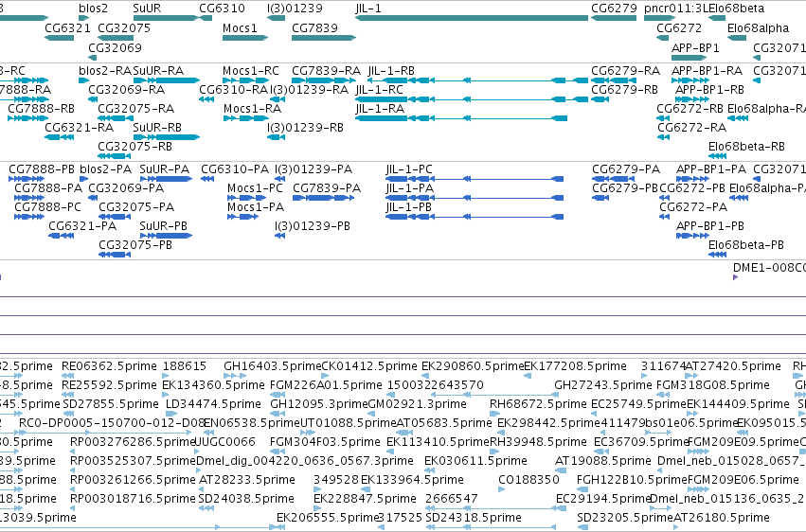The height and width of the screenshot is (532, 806).
Task: Open EST LD34474.5prime
Action: pyautogui.click(x=213, y=404)
